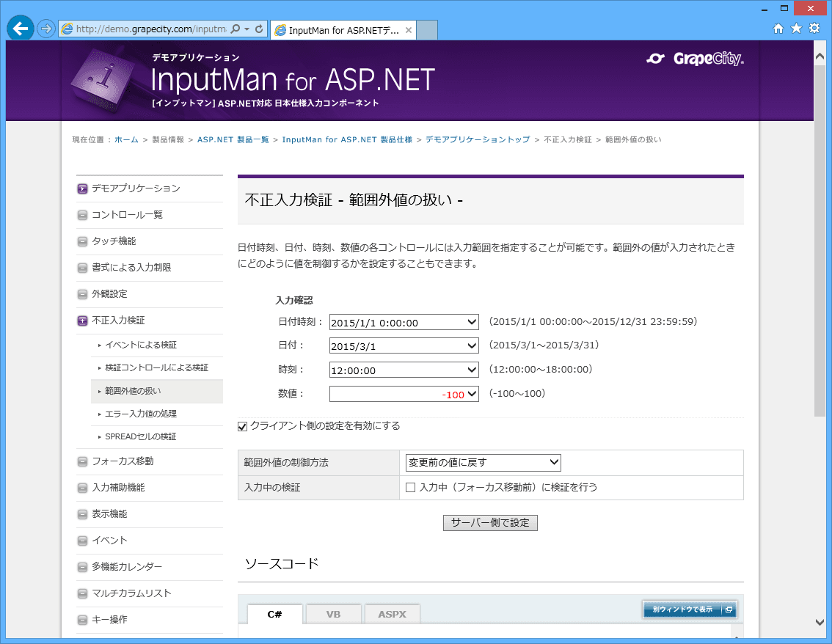The image size is (832, 644).
Task: Expand the タッチ機能 menu icon
Action: pos(82,242)
